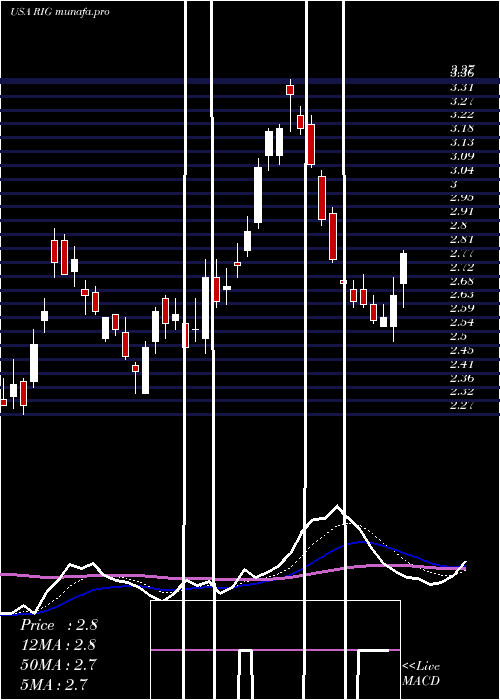Click the 2.91 price axis label

(462, 211)
